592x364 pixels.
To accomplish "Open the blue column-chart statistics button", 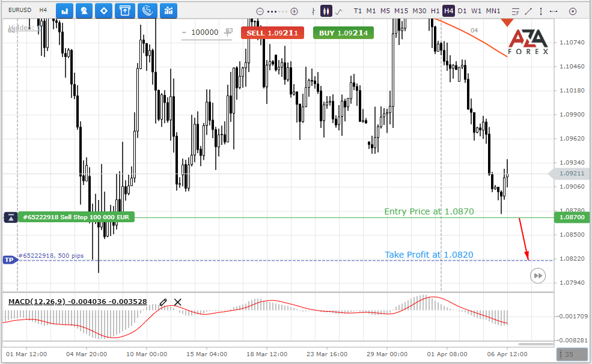I will tap(169, 11).
